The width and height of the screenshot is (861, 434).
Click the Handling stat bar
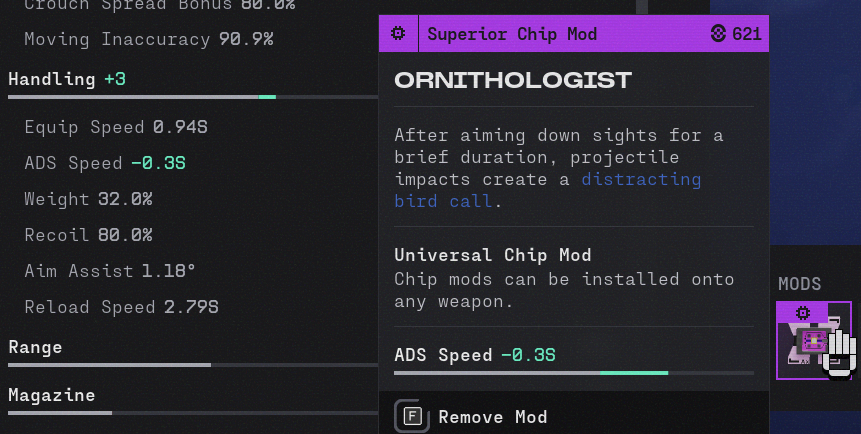click(x=193, y=97)
